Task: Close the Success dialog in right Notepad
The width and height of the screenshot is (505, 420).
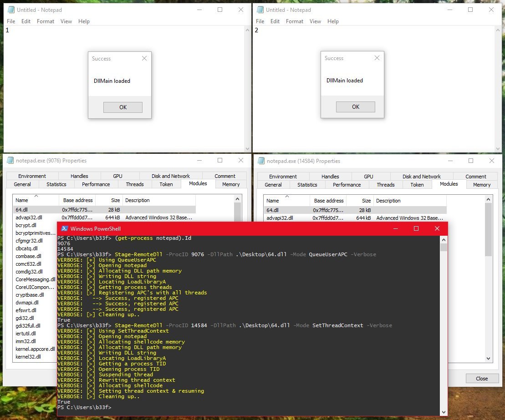Action: [377, 58]
